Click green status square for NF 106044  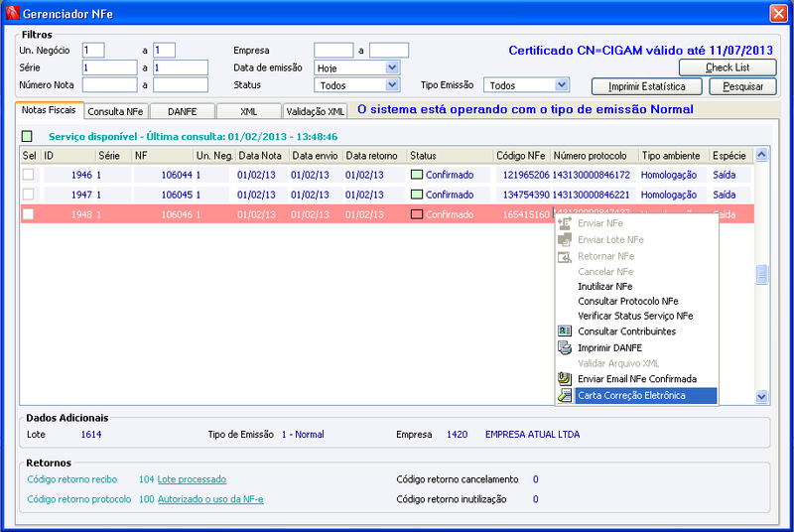click(x=417, y=175)
